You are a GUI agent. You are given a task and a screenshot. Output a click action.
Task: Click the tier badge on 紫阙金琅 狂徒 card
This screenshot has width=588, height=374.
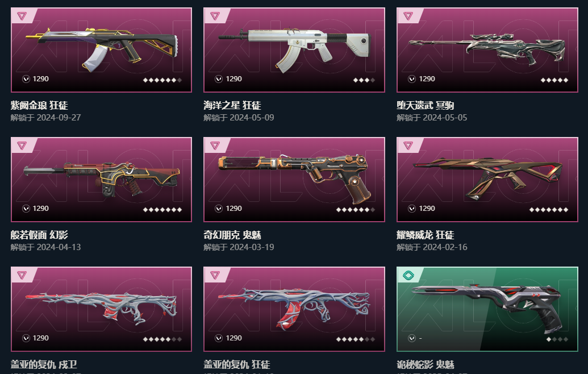(x=22, y=16)
